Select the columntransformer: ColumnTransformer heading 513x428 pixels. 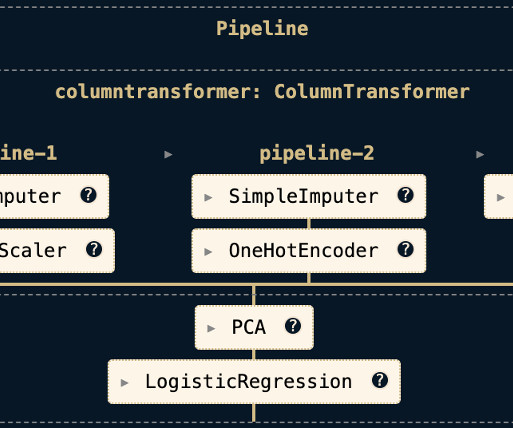pos(262,92)
